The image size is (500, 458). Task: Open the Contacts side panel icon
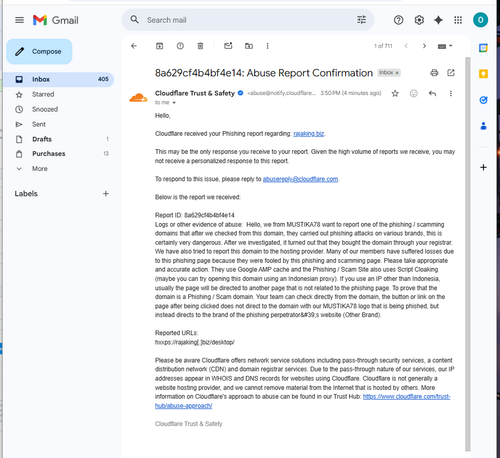pos(483,126)
